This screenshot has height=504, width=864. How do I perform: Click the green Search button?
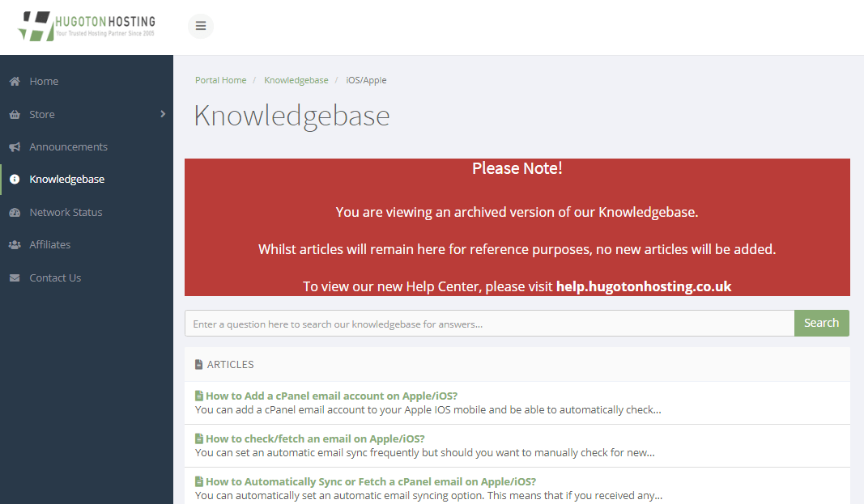coord(822,323)
